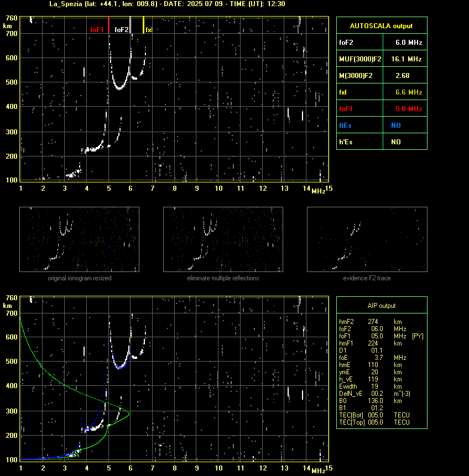This screenshot has height=476, width=469.
Task: Click the hmF2 274 km entry
Action: [371, 322]
